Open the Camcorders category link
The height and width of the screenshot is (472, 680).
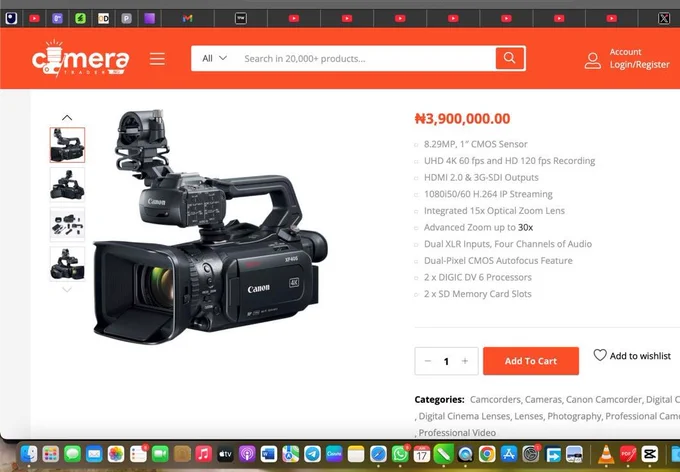pos(495,399)
